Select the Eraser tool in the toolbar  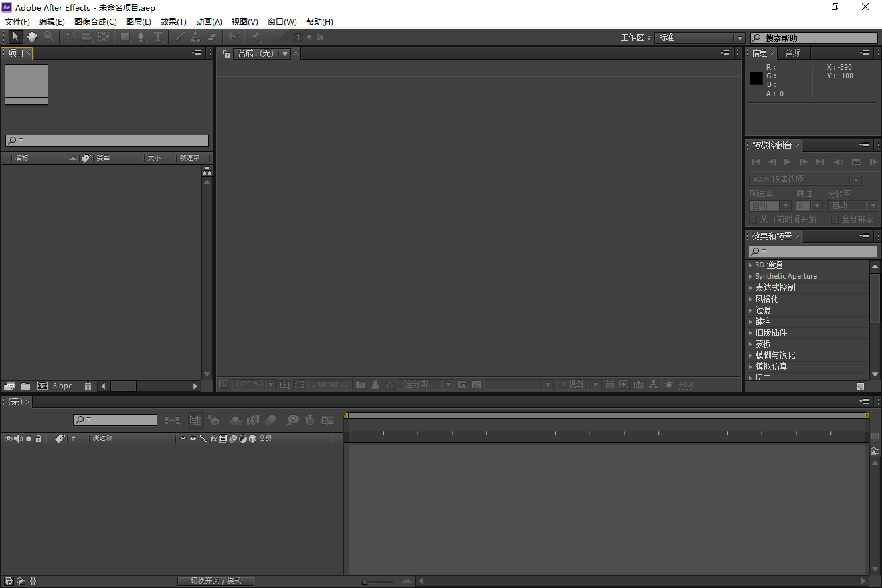coord(213,37)
